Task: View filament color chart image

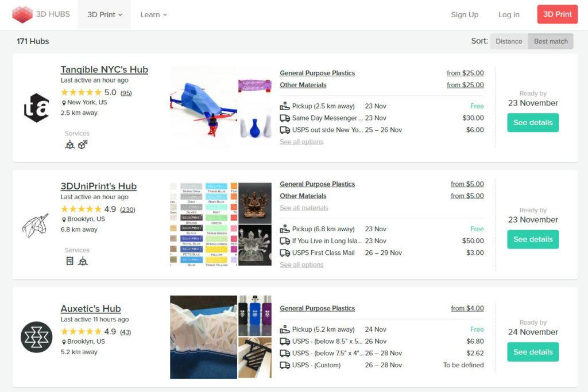Action: (203, 224)
